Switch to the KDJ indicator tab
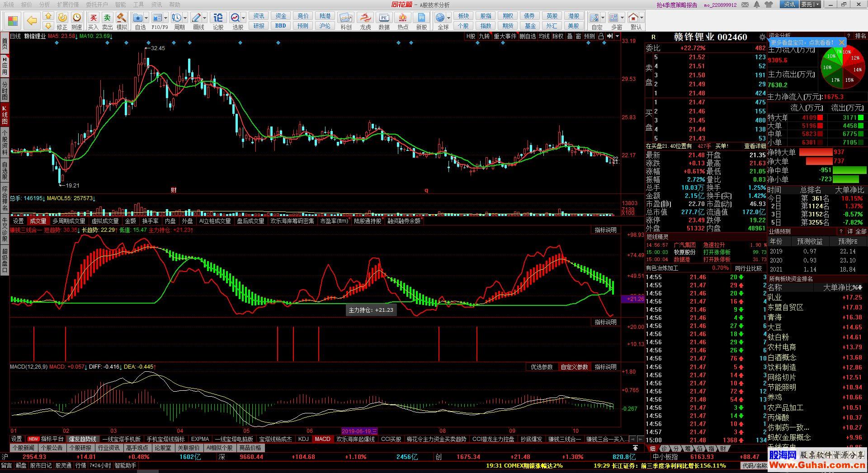The height and width of the screenshot is (473, 868). click(x=303, y=439)
